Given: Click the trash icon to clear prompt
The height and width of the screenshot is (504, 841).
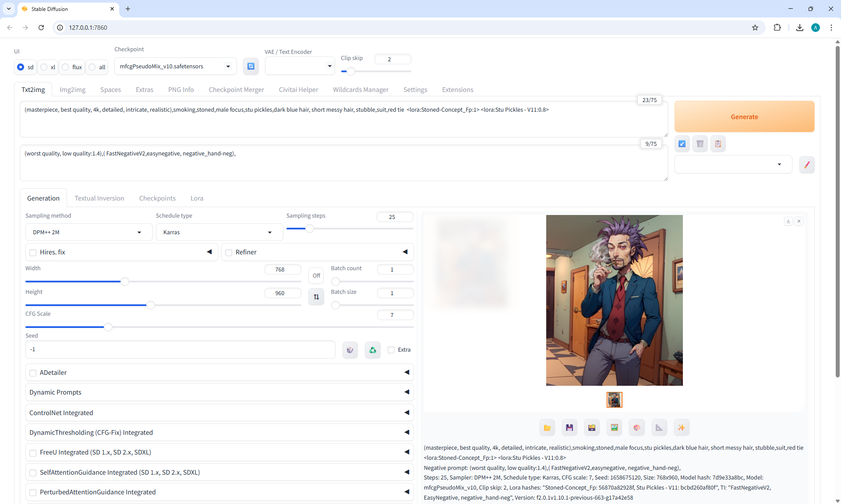Looking at the screenshot, I should click(x=700, y=144).
